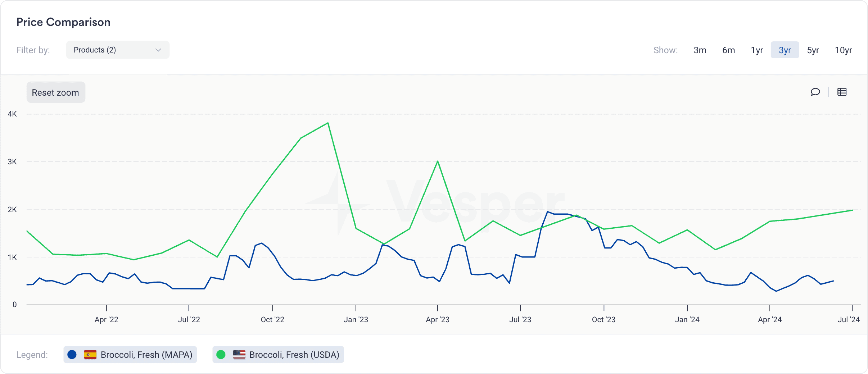
Task: Select the 5yr time range
Action: coord(813,50)
